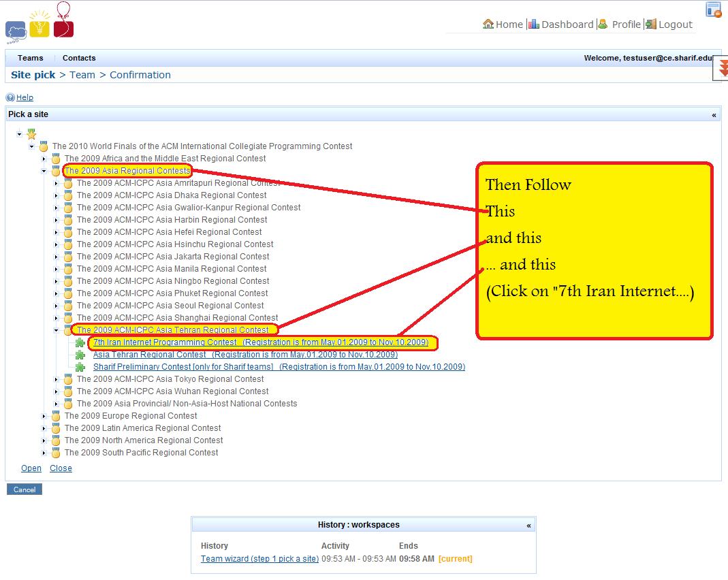Image resolution: width=728 pixels, height=580 pixels.
Task: Collapse the History workspaces panel
Action: tap(528, 526)
